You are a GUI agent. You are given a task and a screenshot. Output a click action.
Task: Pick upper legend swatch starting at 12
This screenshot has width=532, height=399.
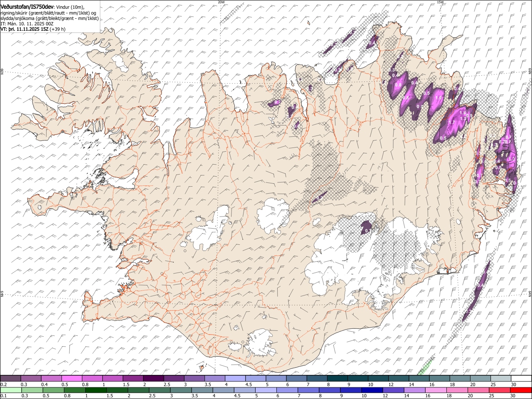point(398,378)
